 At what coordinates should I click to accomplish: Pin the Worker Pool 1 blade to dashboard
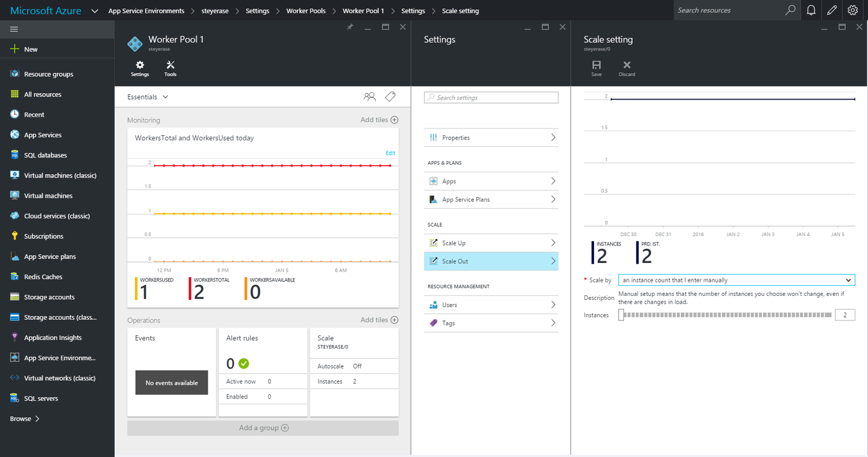[x=350, y=26]
